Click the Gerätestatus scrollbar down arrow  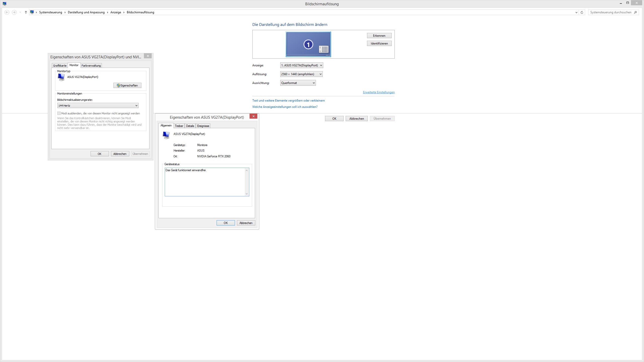247,194
